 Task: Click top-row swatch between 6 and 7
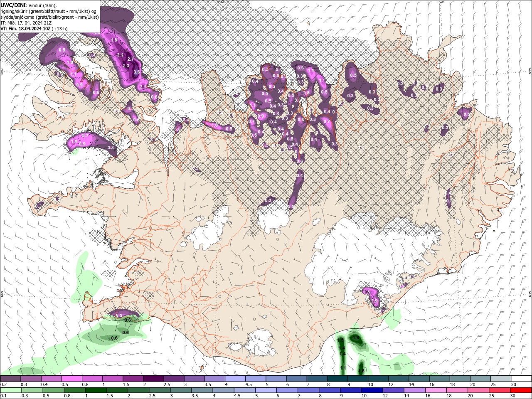(296, 378)
